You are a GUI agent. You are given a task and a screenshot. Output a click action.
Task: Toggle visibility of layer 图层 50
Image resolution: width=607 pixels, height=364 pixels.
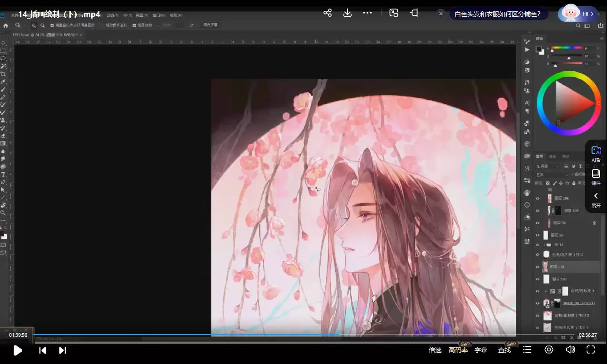(x=538, y=235)
